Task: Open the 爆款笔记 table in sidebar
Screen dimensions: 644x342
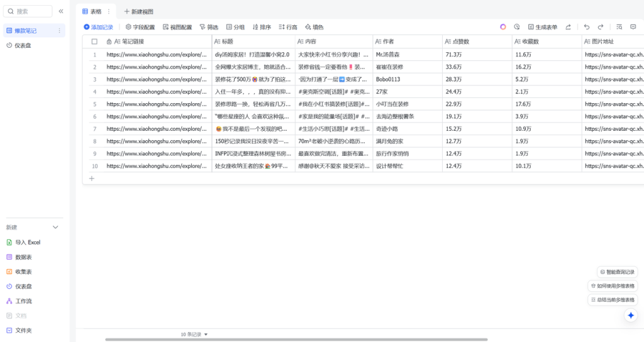Action: pyautogui.click(x=34, y=31)
